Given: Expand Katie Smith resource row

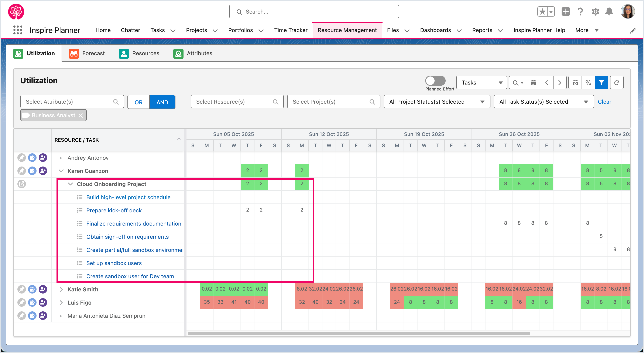Looking at the screenshot, I should [x=61, y=289].
